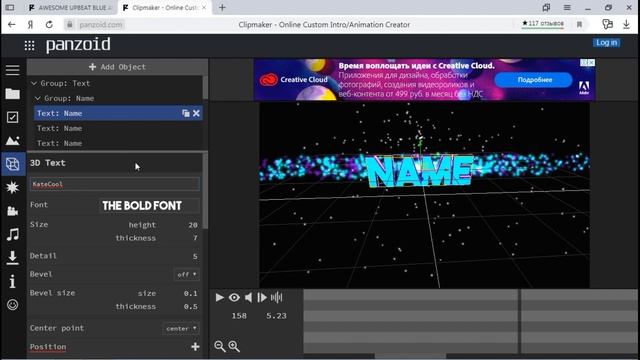Switch to AWESOME UPBEAT BLUE browser tab

pyautogui.click(x=70, y=8)
